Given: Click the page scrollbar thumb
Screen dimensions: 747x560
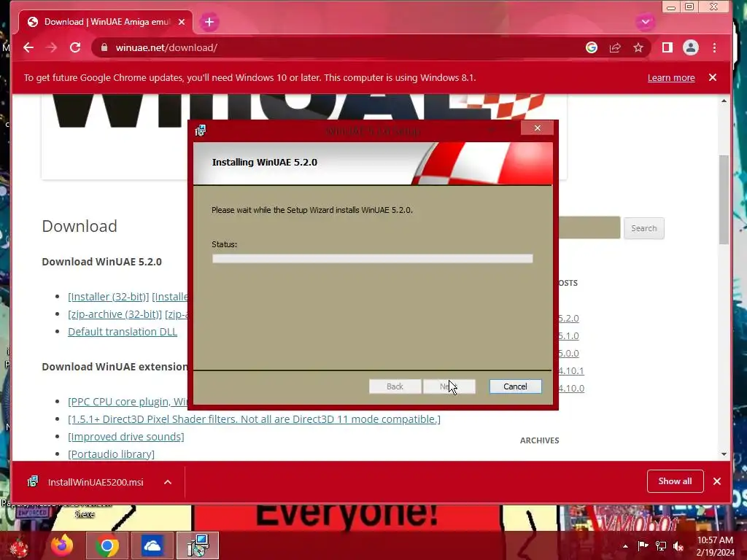Looking at the screenshot, I should pyautogui.click(x=724, y=199).
